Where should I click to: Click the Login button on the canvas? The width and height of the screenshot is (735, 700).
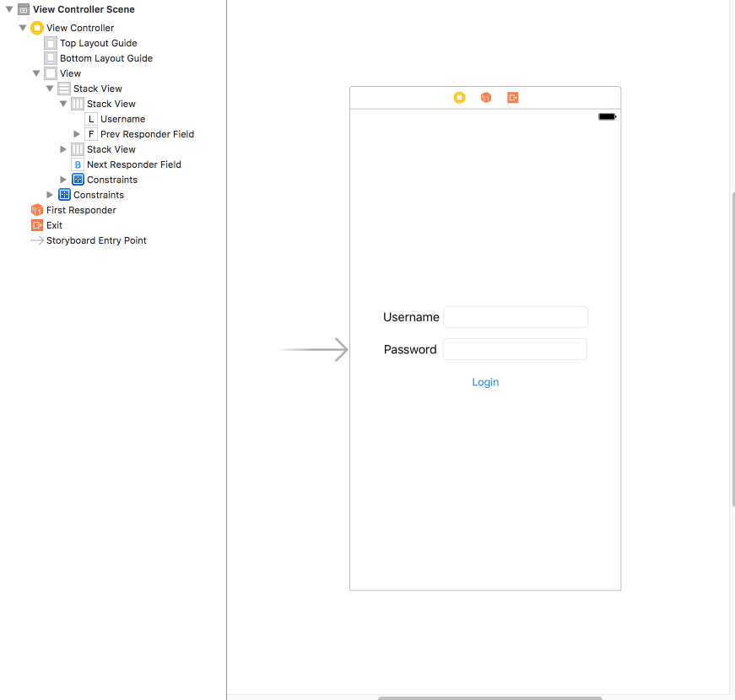(x=485, y=381)
